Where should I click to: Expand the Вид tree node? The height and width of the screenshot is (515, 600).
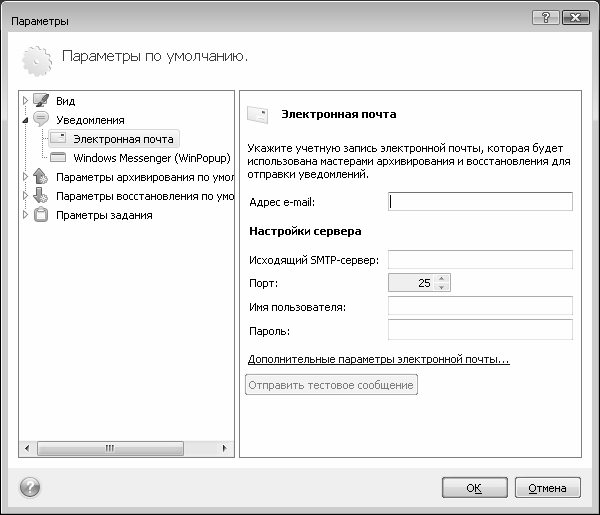(25, 101)
